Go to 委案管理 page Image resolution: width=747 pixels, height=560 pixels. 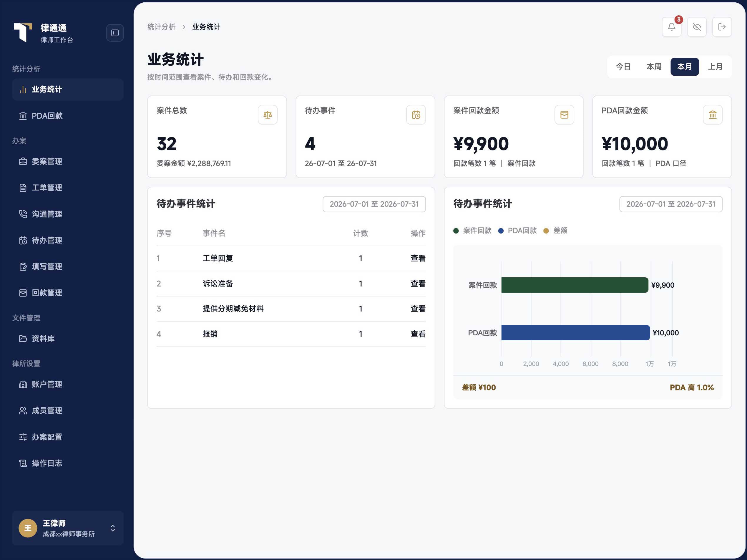tap(68, 161)
